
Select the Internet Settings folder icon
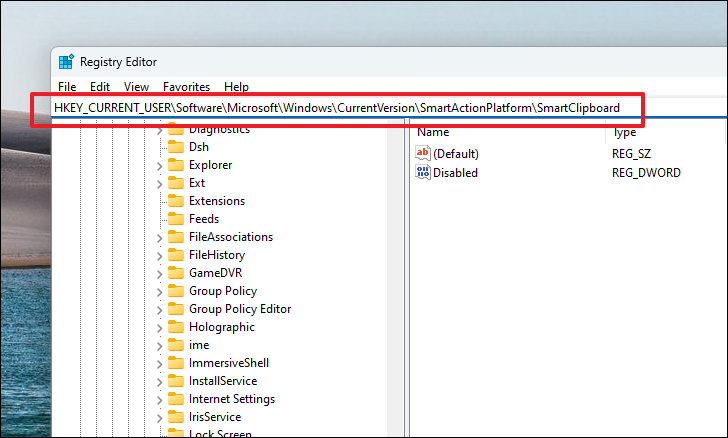[176, 399]
